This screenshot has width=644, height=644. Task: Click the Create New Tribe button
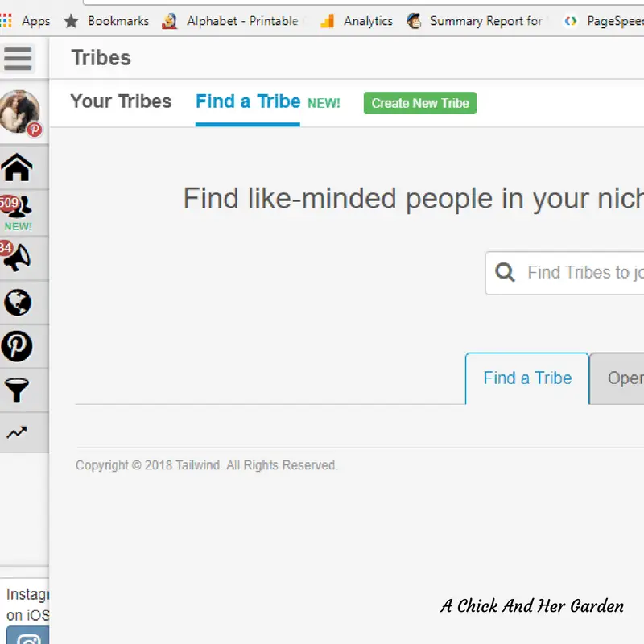pos(419,103)
